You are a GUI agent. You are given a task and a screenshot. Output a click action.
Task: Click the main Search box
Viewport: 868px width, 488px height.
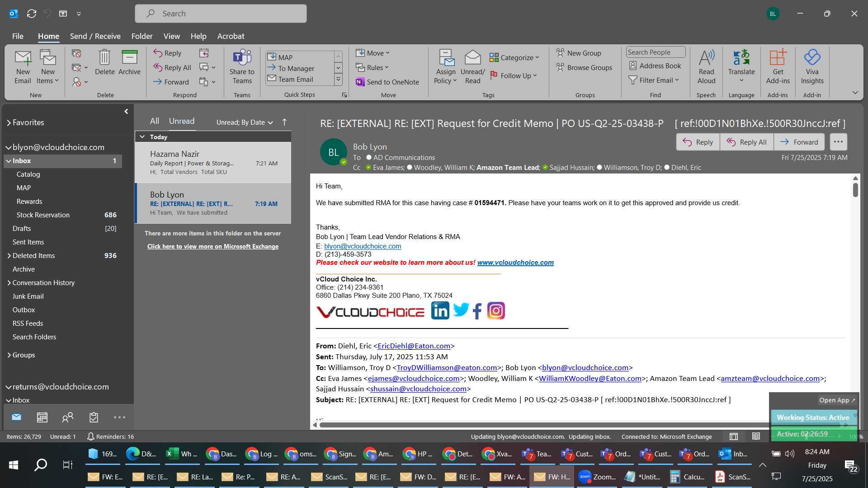[x=221, y=14]
